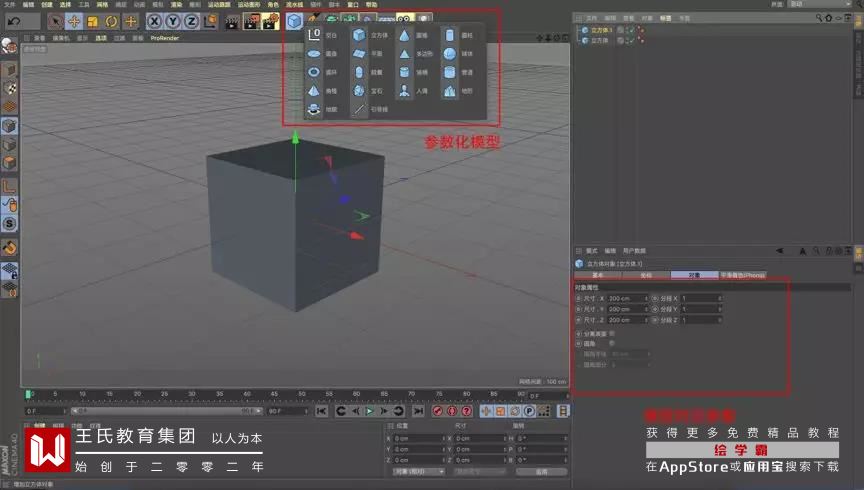
Task: Choose 平面 plane in primitives popup
Action: click(368, 54)
